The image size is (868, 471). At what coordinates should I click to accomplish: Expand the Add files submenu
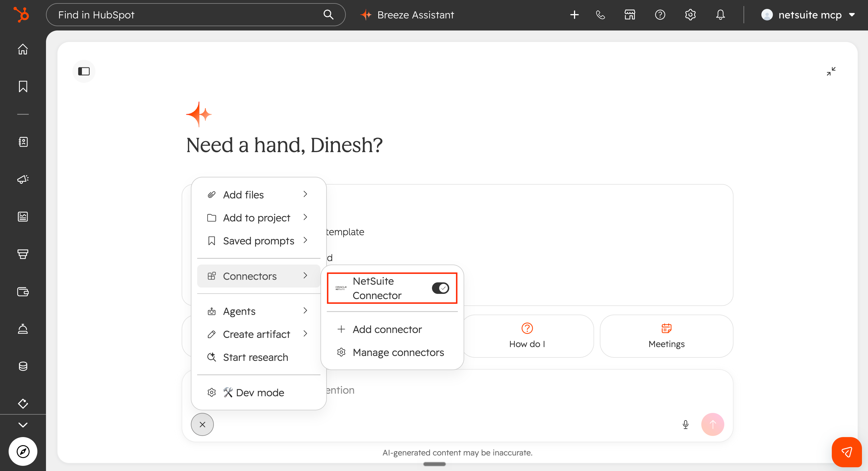coord(258,195)
